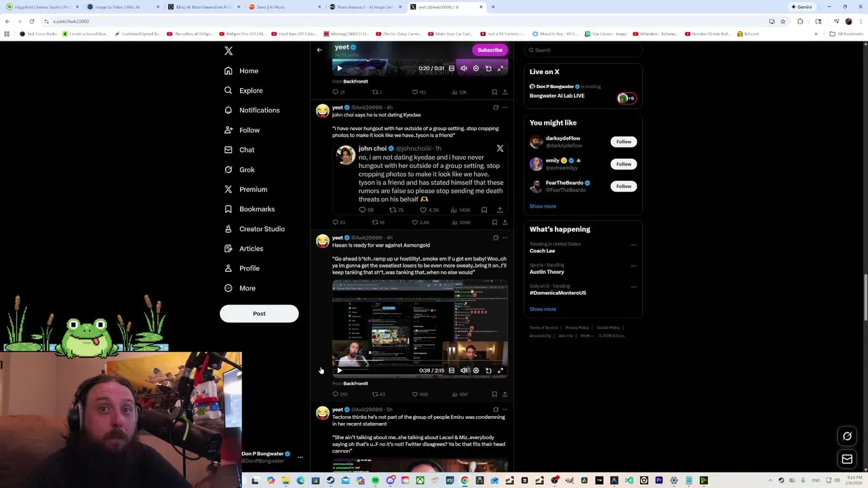Toggle mute on the top video
This screenshot has width=868, height=488.
click(x=464, y=68)
